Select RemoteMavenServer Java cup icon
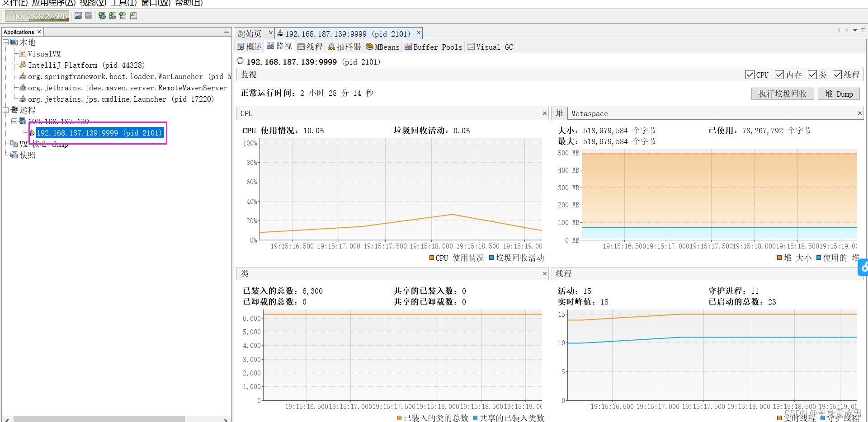868x422 pixels. [23, 87]
